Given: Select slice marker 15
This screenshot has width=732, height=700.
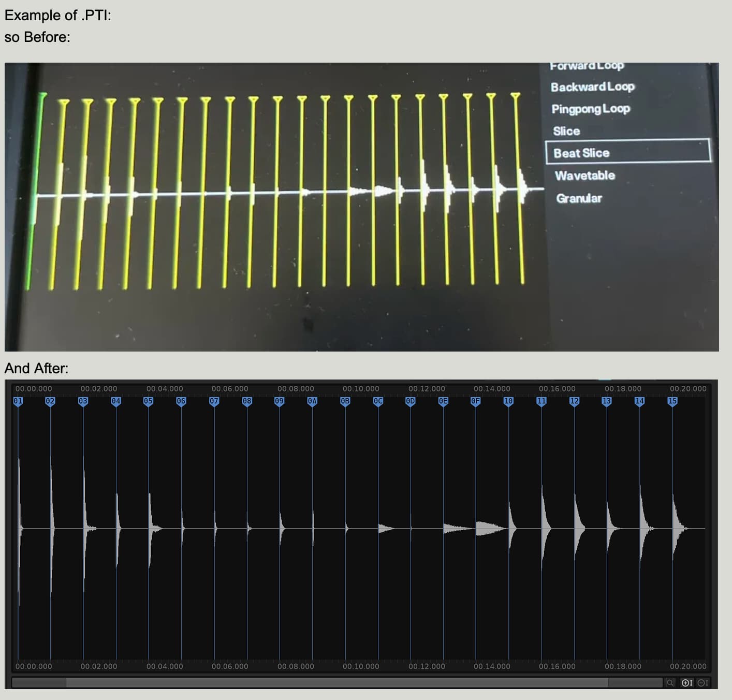Looking at the screenshot, I should (672, 401).
